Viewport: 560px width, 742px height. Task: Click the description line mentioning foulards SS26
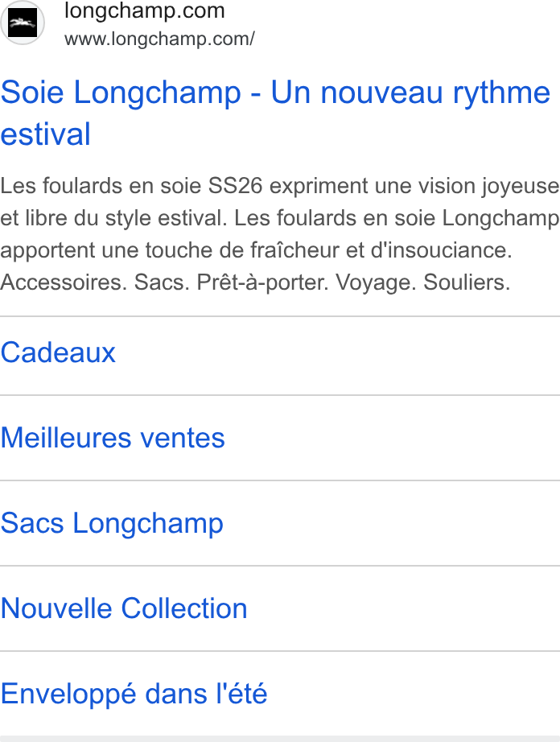pyautogui.click(x=279, y=186)
